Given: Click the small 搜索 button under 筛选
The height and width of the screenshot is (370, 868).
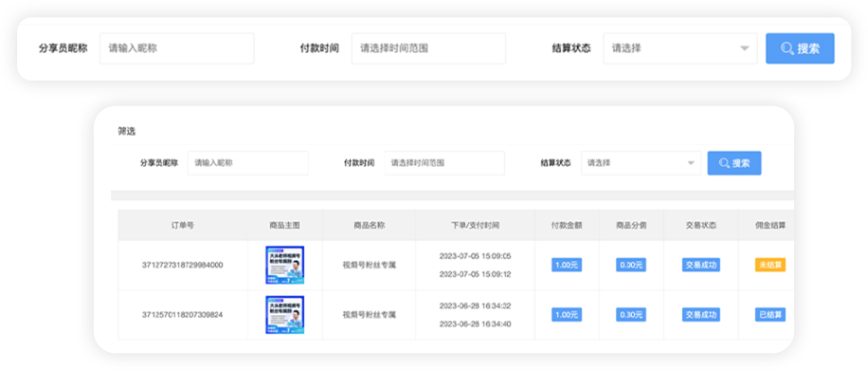Looking at the screenshot, I should coord(734,163).
